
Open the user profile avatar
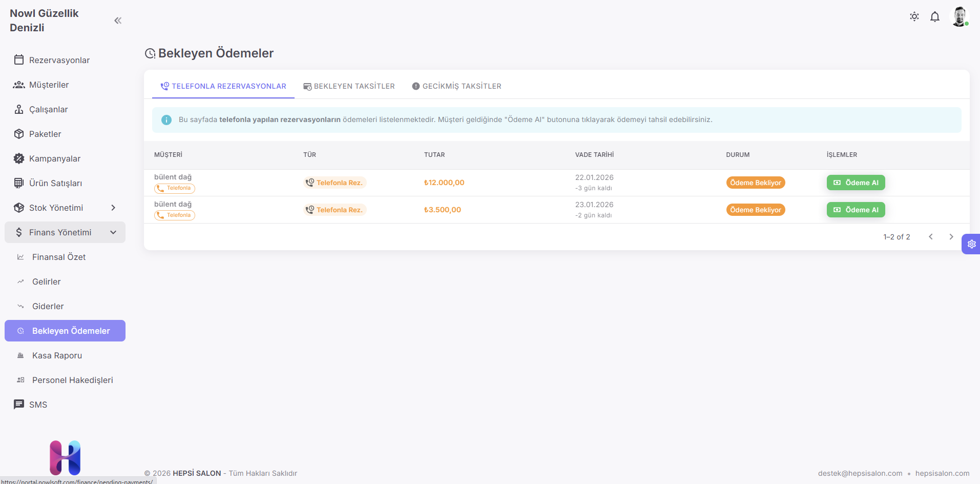tap(959, 17)
